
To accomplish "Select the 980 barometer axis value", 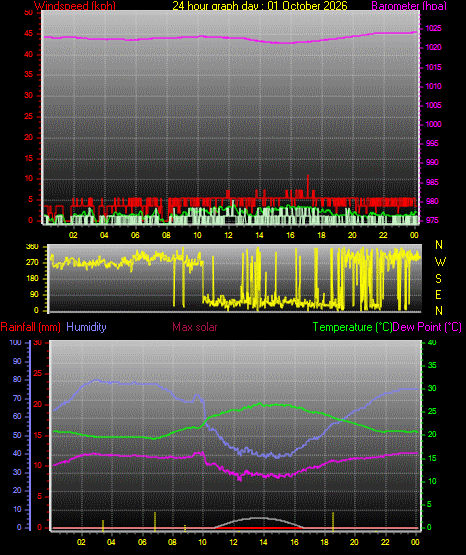I will (x=432, y=201).
